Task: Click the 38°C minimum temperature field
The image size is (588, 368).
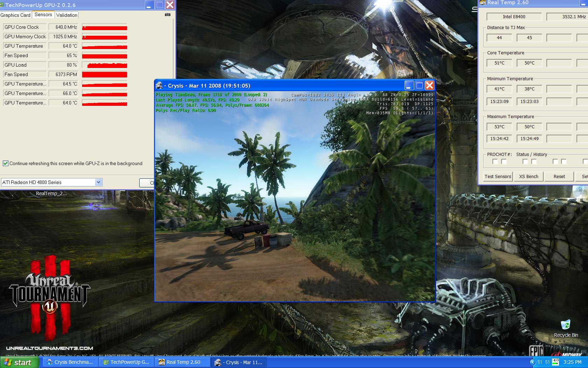Action: coord(530,89)
